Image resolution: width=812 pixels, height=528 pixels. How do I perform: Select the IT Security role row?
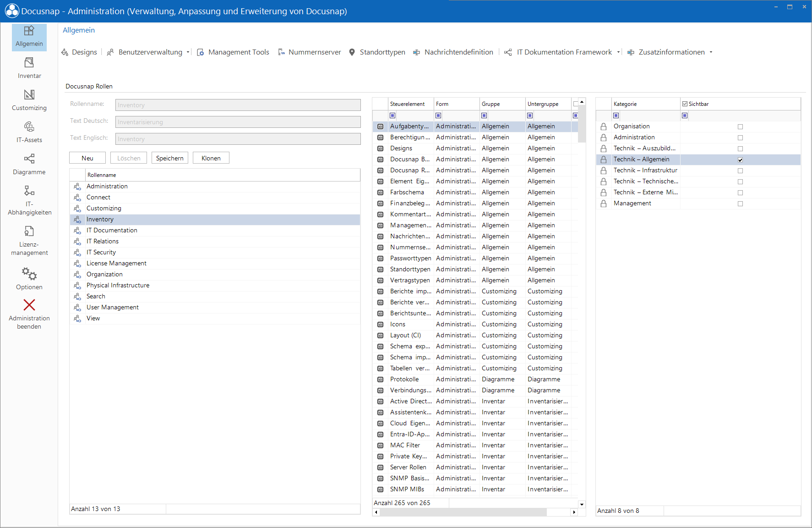click(x=215, y=253)
